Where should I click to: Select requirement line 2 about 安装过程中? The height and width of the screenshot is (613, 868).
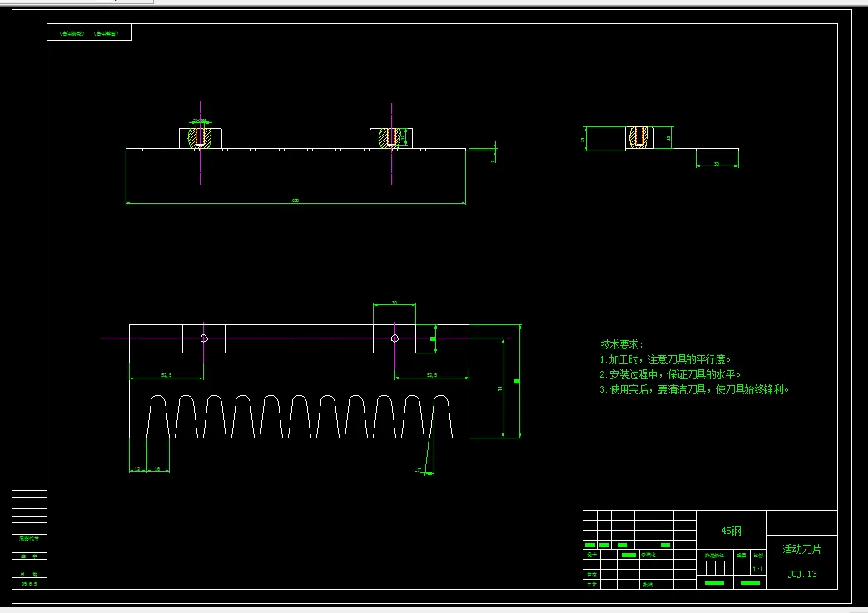click(x=670, y=374)
